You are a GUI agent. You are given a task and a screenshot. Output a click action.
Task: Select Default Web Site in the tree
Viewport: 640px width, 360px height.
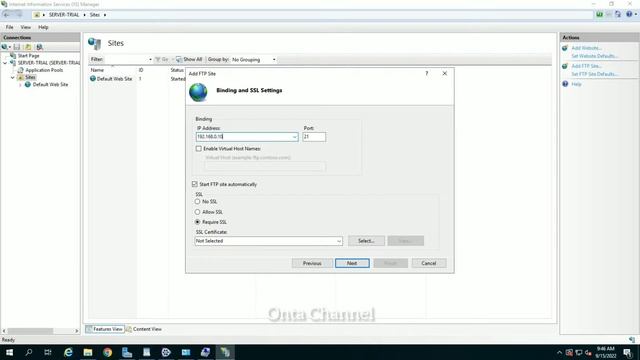[50, 84]
